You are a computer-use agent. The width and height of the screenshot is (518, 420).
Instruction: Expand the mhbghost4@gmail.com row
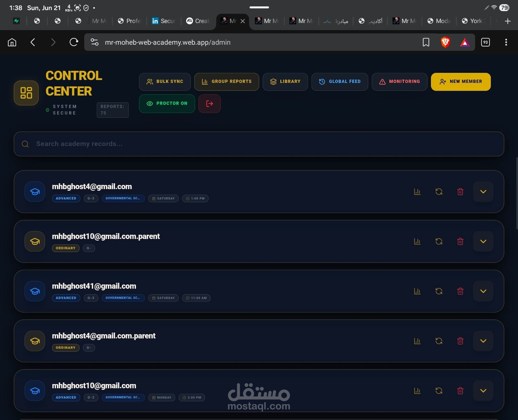(483, 192)
